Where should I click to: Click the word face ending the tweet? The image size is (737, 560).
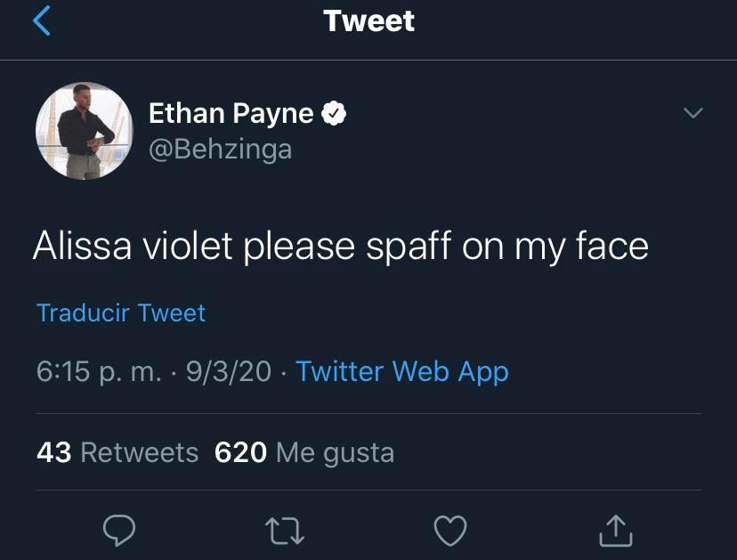pos(611,246)
